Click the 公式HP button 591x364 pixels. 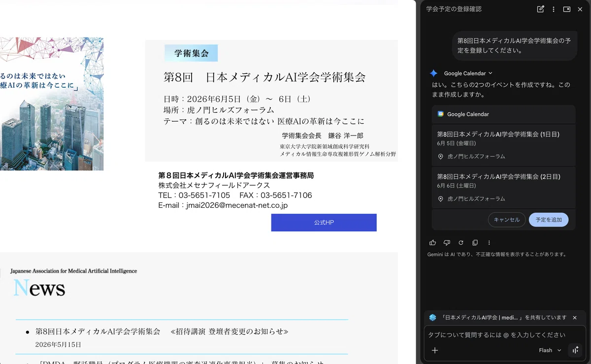tap(324, 223)
